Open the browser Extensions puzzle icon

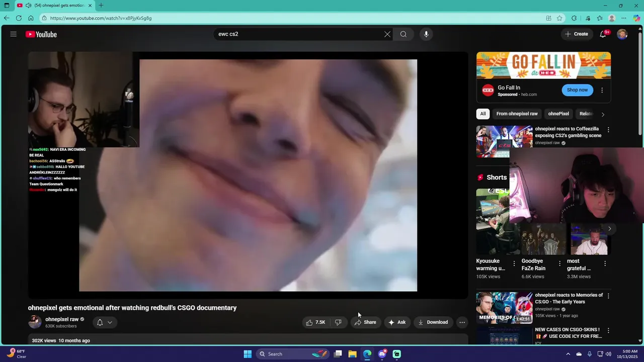click(x=574, y=18)
